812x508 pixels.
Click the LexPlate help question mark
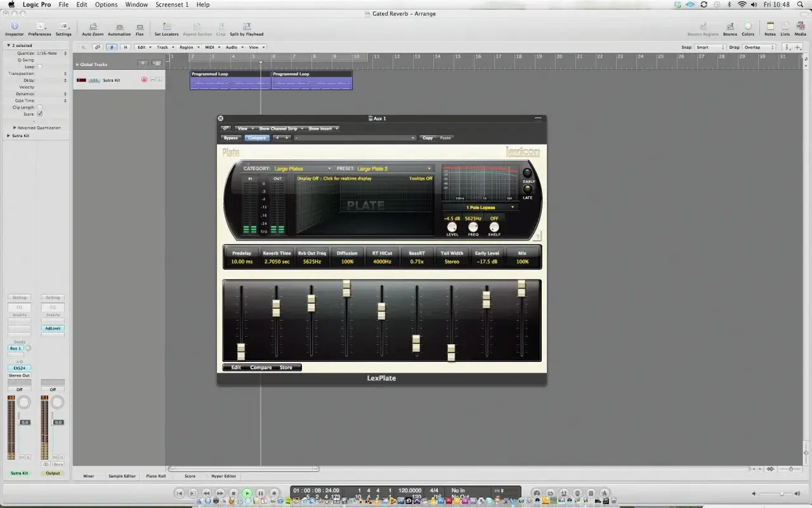537,236
